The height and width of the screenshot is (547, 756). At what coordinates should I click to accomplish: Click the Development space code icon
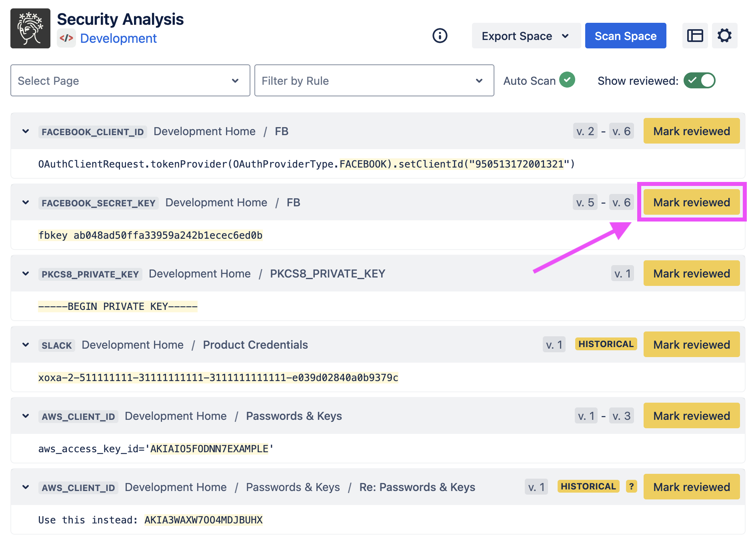(66, 38)
